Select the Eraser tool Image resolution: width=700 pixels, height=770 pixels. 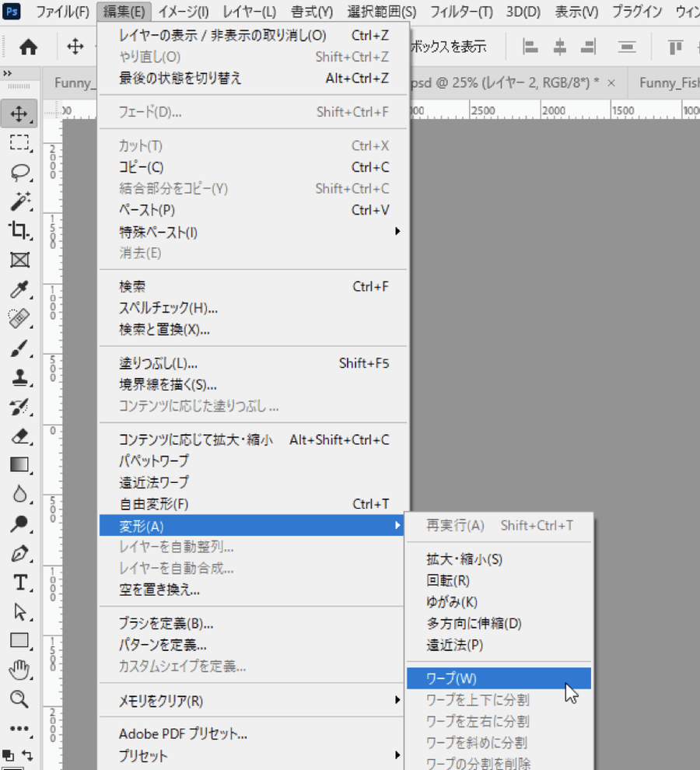[19, 436]
